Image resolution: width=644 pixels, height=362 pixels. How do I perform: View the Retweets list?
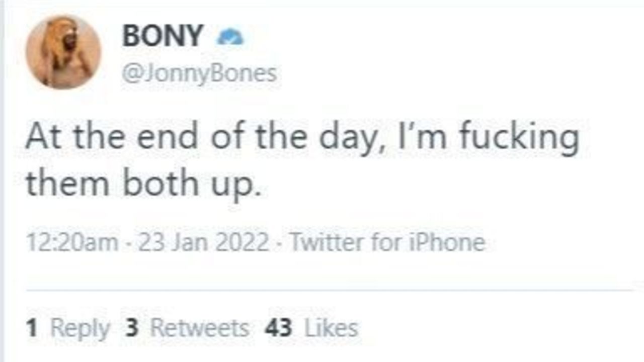200,328
